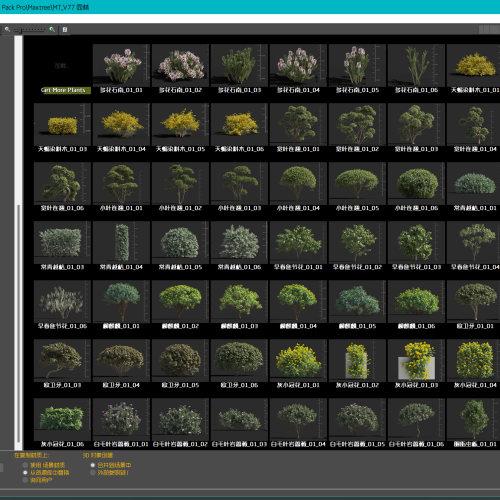Image resolution: width=500 pixels, height=500 pixels.
Task: Select yellow shrub thumbnail 天鹅染料木_01_06
Action: point(239,124)
